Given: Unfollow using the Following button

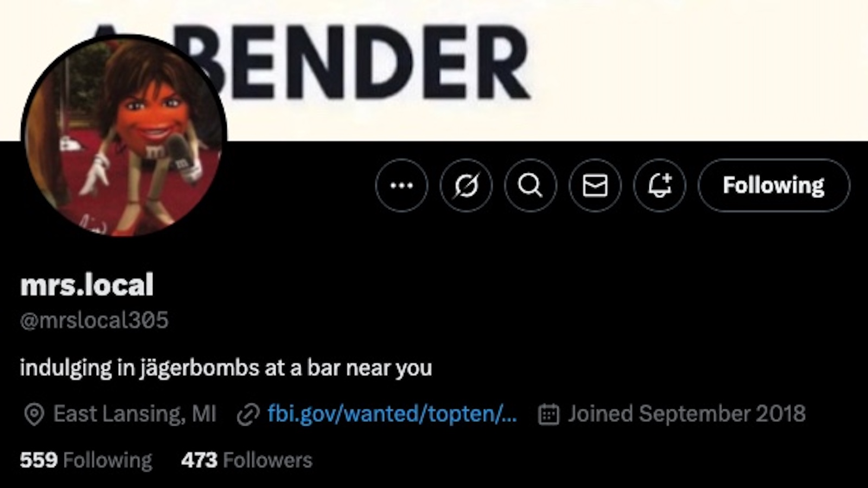Looking at the screenshot, I should point(774,185).
